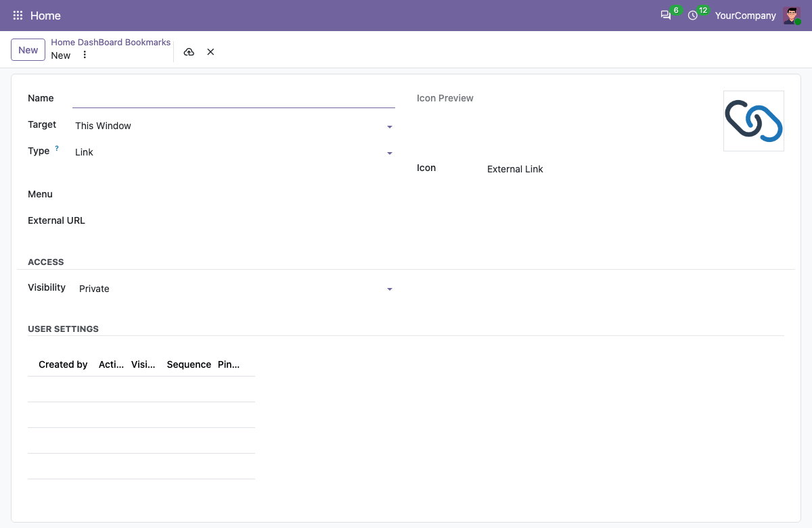Click the user avatar picture
The width and height of the screenshot is (812, 528).
coord(792,16)
